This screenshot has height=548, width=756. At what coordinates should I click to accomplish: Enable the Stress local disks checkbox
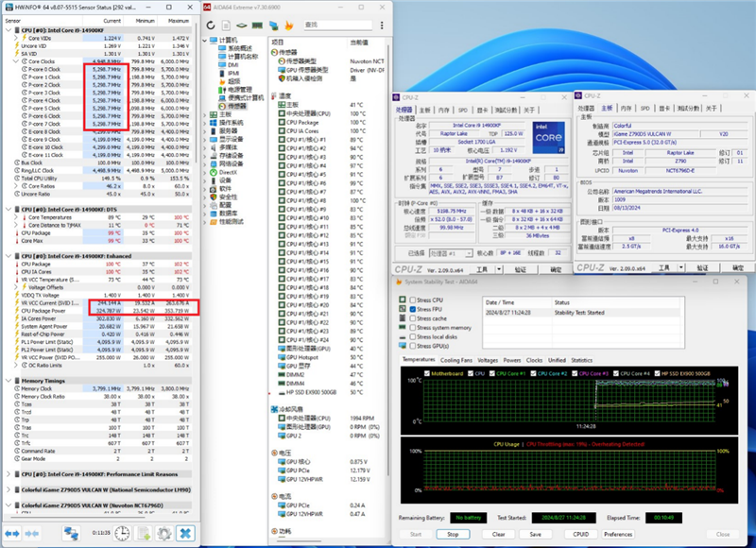[413, 337]
